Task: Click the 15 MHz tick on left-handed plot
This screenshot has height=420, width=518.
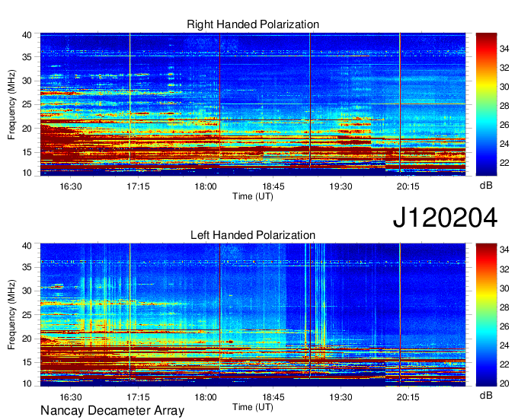Action: pyautogui.click(x=27, y=363)
